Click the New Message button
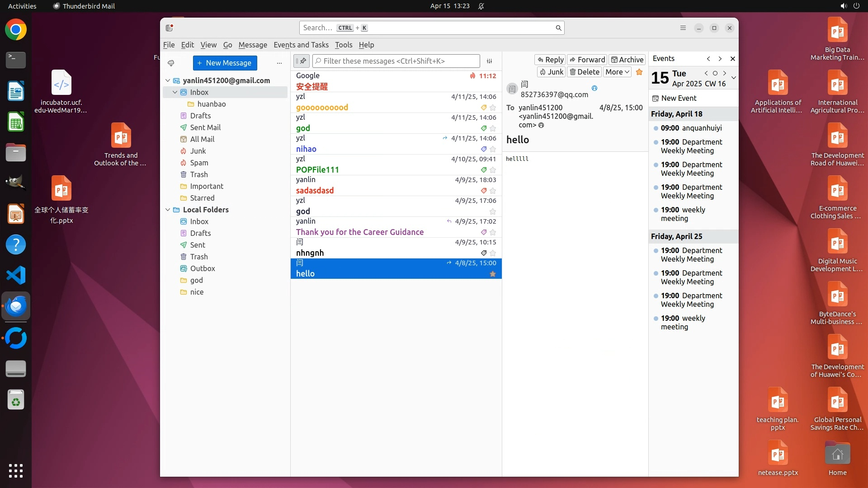Viewport: 868px width, 488px height. [x=225, y=63]
